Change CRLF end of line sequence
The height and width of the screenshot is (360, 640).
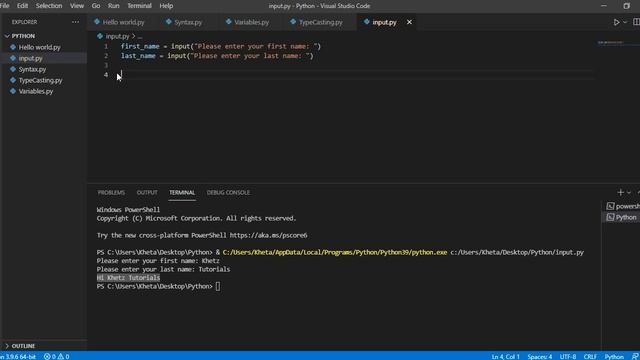[590, 356]
